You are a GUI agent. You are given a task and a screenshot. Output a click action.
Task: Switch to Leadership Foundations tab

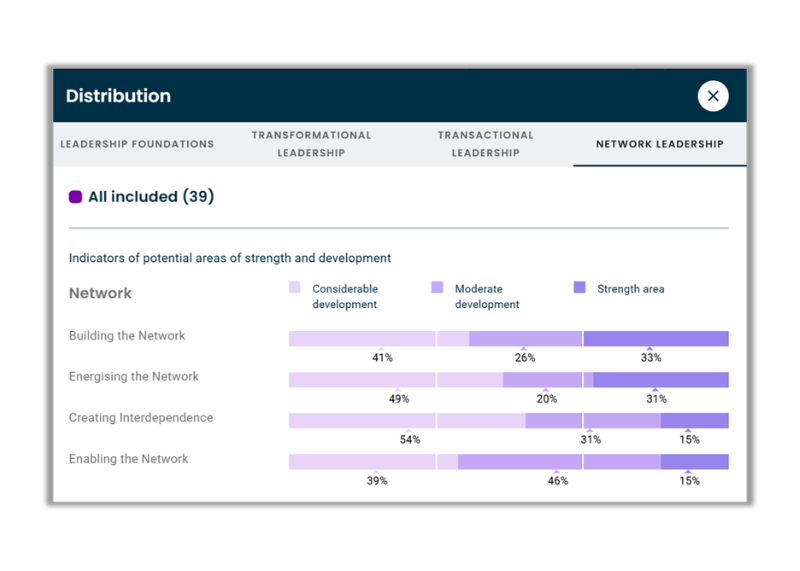click(x=137, y=144)
